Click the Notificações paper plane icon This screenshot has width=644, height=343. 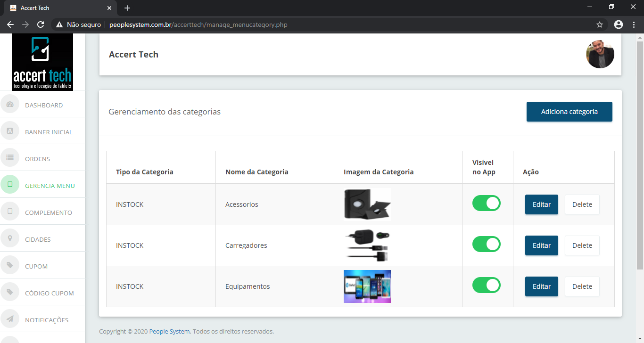10,319
